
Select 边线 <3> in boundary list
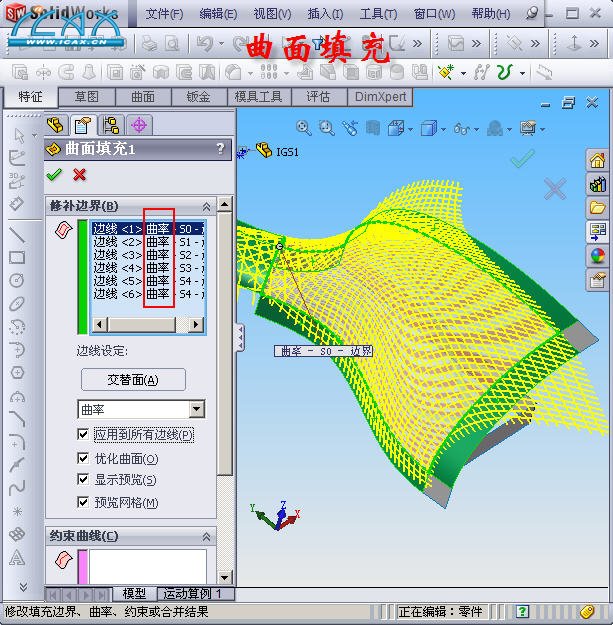[148, 255]
